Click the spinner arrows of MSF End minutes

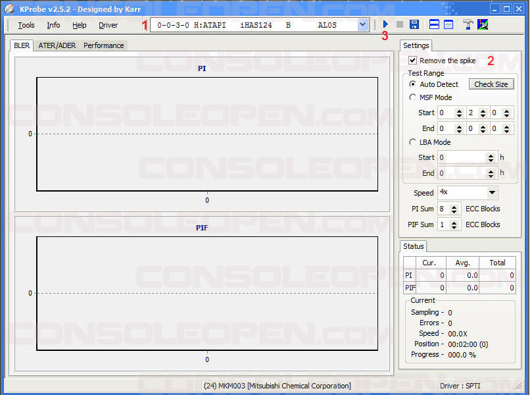pos(459,129)
